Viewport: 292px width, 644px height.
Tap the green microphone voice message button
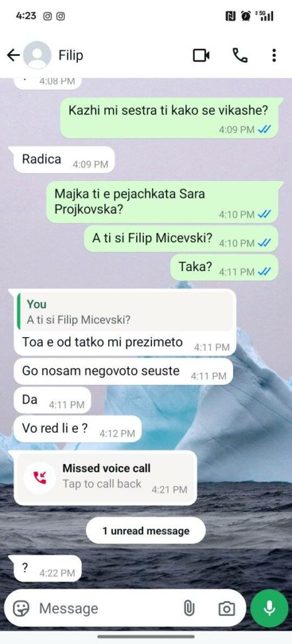coord(269,608)
